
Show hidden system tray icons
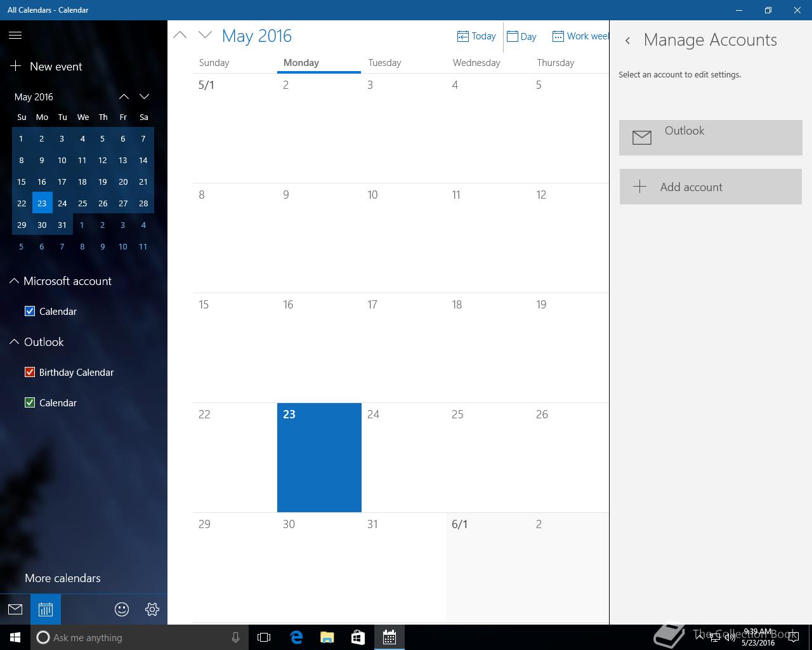[699, 637]
